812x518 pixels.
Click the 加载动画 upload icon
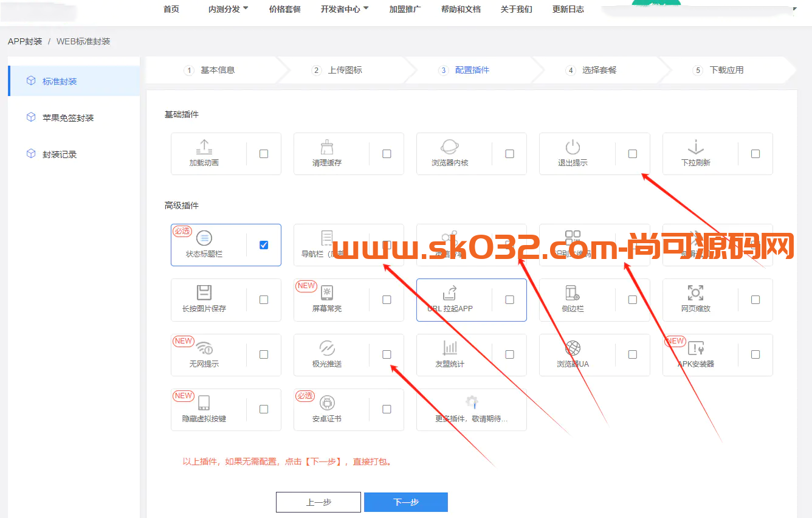coord(204,147)
